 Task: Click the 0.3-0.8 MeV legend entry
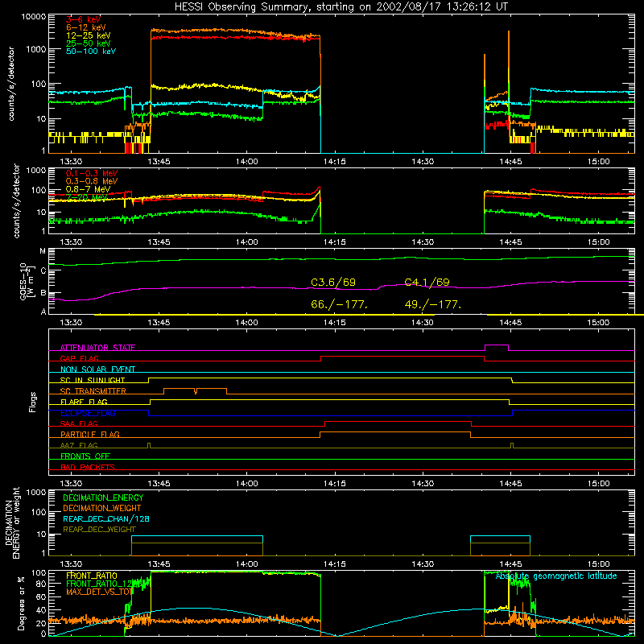click(x=92, y=181)
